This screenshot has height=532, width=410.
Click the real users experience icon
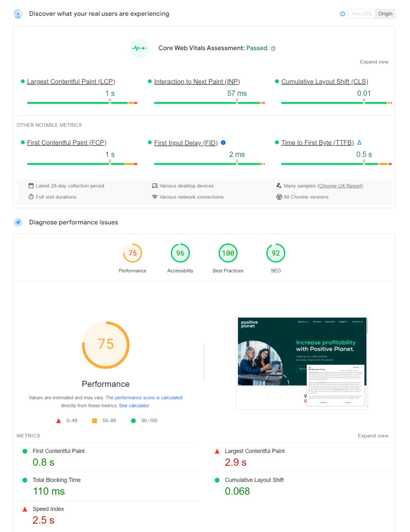(x=18, y=14)
